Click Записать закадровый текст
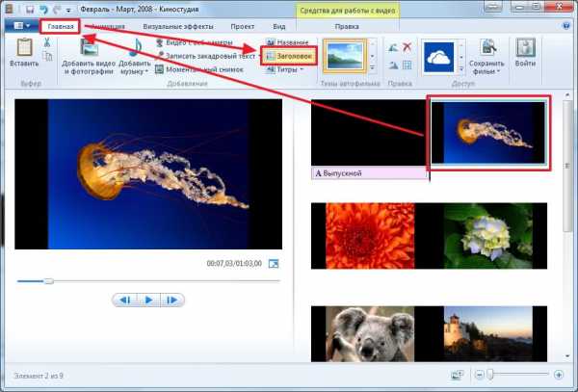This screenshot has width=578, height=392. (206, 56)
